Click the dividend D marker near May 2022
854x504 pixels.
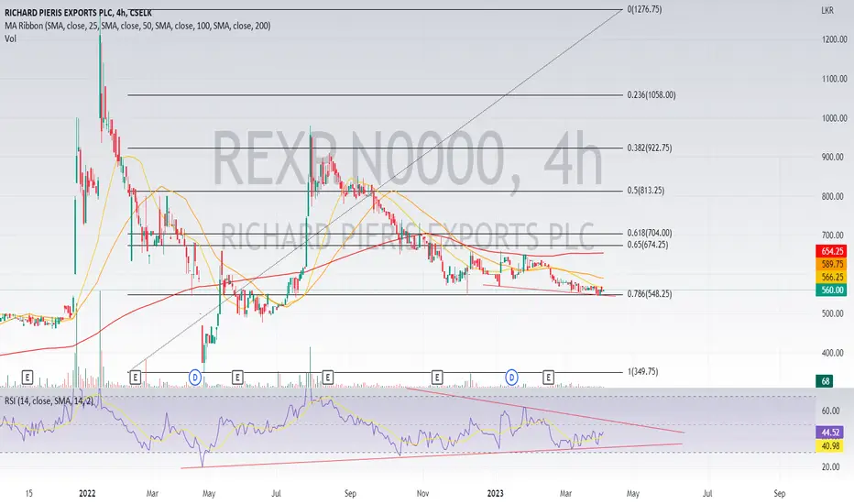pyautogui.click(x=195, y=377)
